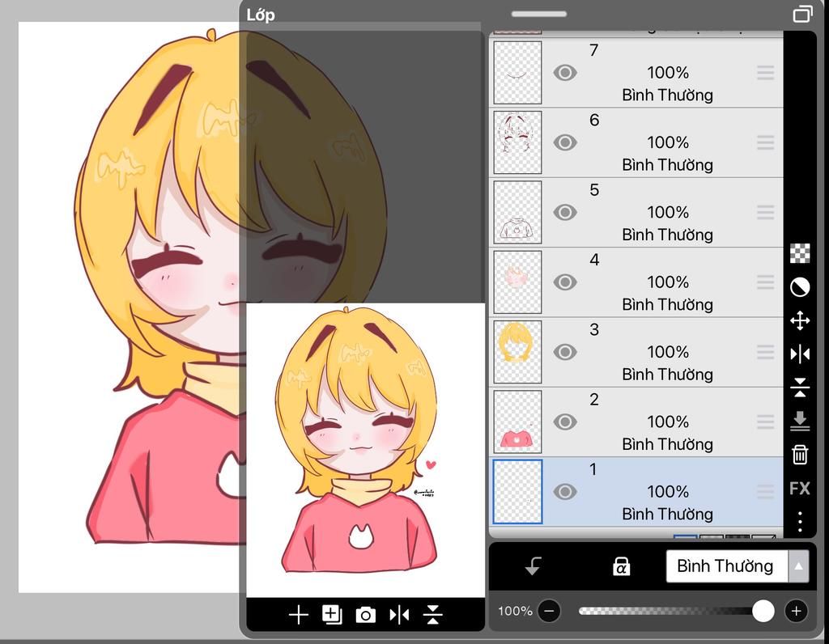Click the layer opacity slider handle

coord(763,611)
